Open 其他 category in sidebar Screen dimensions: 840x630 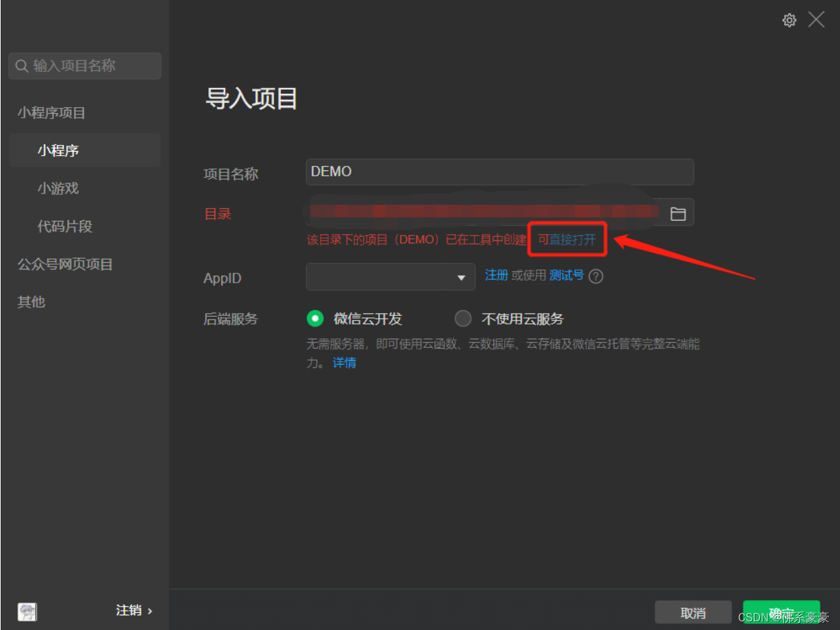(x=31, y=302)
